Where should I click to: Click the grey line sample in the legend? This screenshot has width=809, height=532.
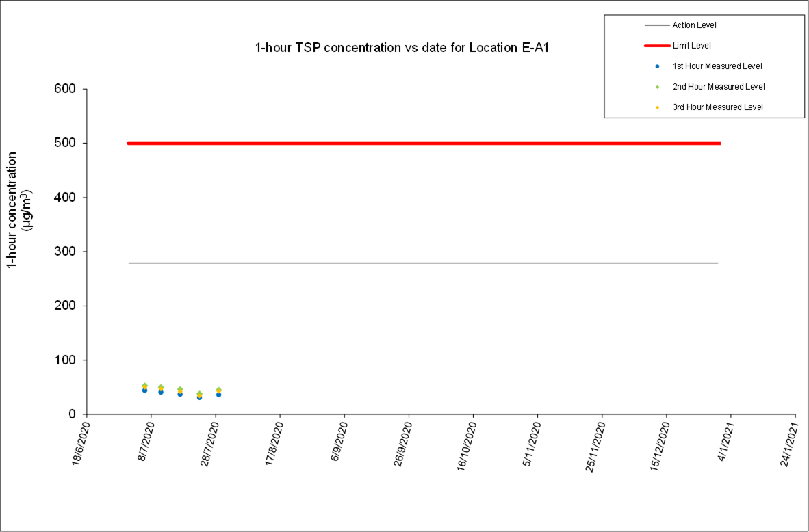656,25
